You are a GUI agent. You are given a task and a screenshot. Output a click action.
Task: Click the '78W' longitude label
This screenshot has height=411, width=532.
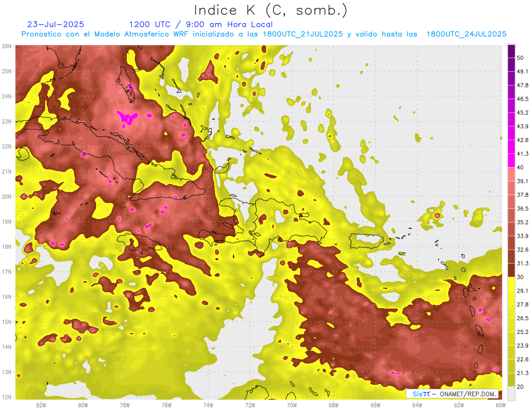(x=125, y=405)
